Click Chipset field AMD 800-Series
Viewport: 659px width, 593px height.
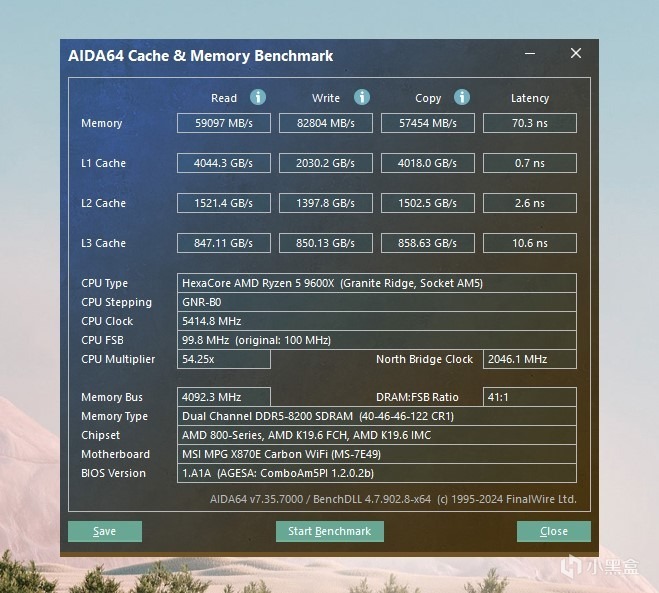click(377, 435)
